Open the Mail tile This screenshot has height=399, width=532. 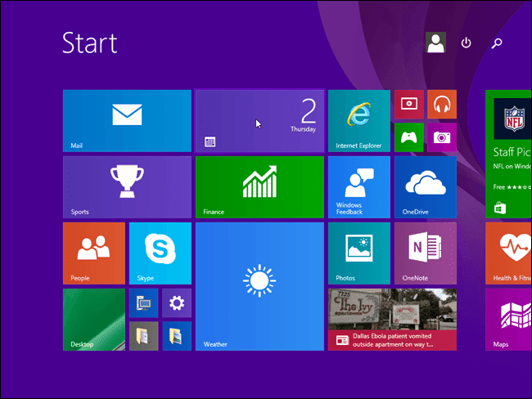tap(127, 121)
